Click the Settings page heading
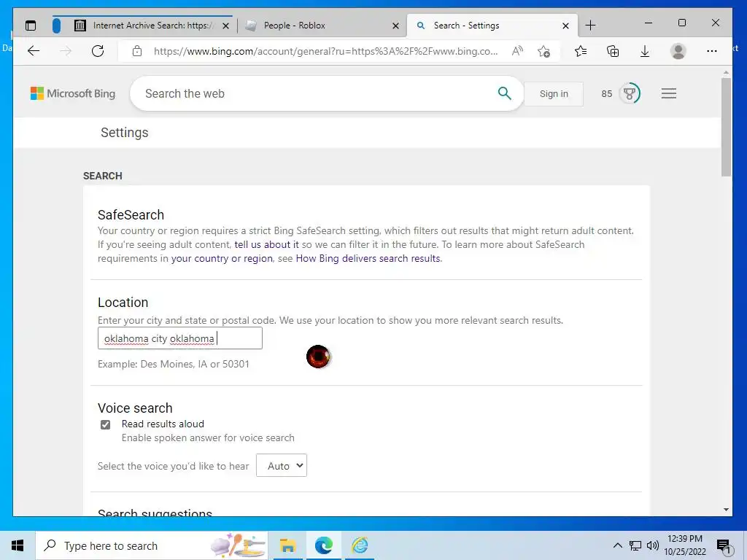The width and height of the screenshot is (747, 560). [x=124, y=133]
